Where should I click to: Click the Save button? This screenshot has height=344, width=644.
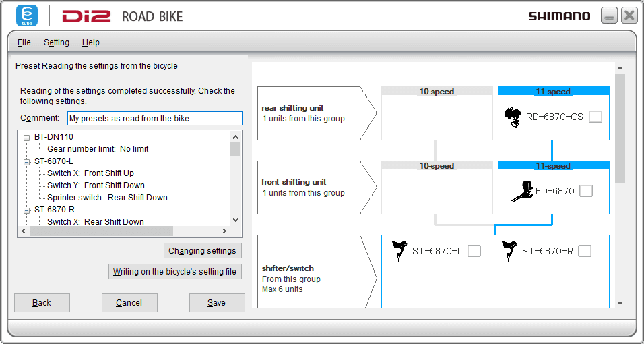pos(217,303)
